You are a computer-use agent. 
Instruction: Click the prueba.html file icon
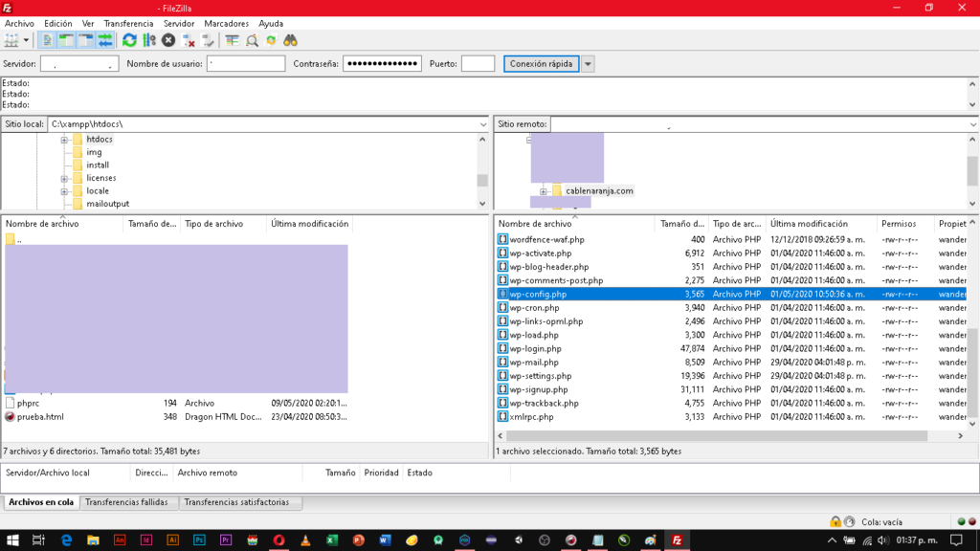tap(10, 417)
